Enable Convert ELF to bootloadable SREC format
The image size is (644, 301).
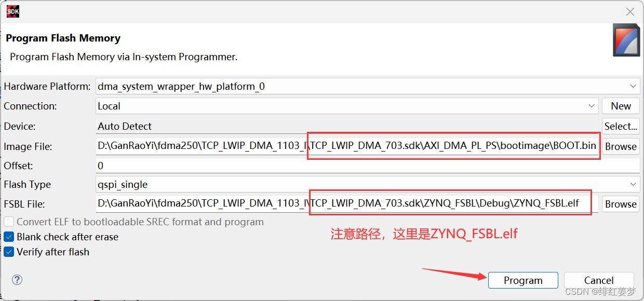[x=9, y=222]
